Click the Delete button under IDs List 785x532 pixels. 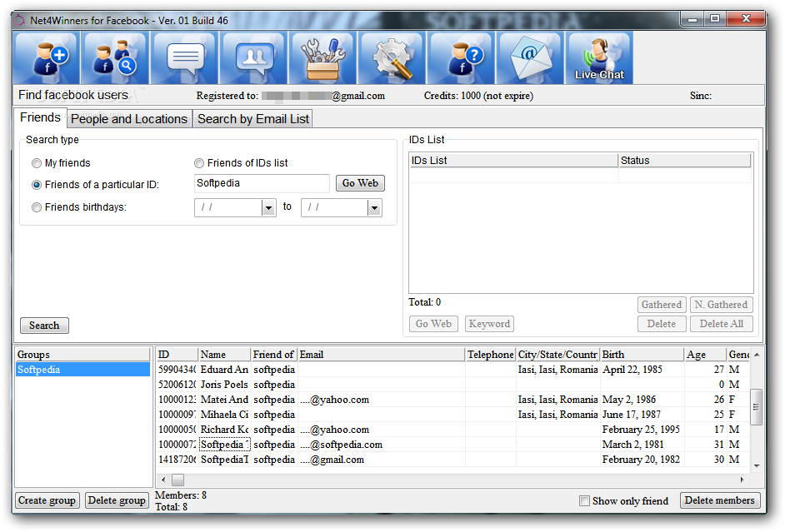662,324
